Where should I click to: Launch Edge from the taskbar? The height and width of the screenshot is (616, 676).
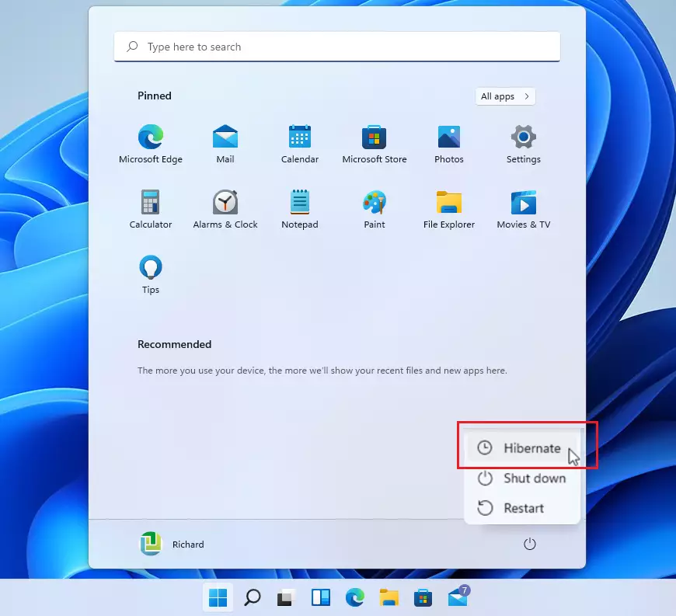(x=355, y=597)
